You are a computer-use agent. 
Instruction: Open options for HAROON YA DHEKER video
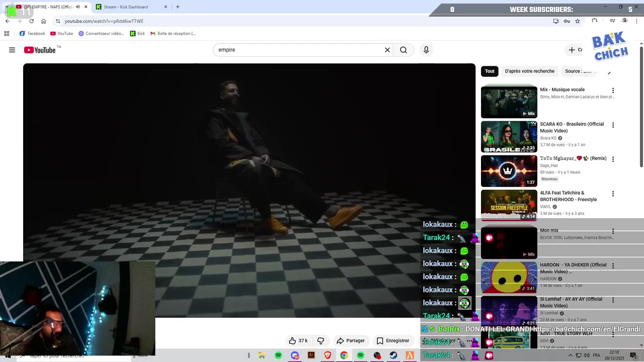point(613,265)
